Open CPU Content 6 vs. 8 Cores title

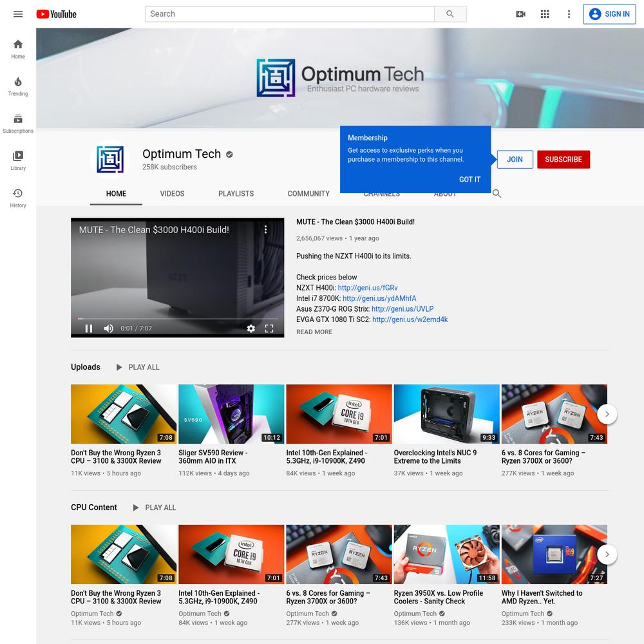(328, 597)
